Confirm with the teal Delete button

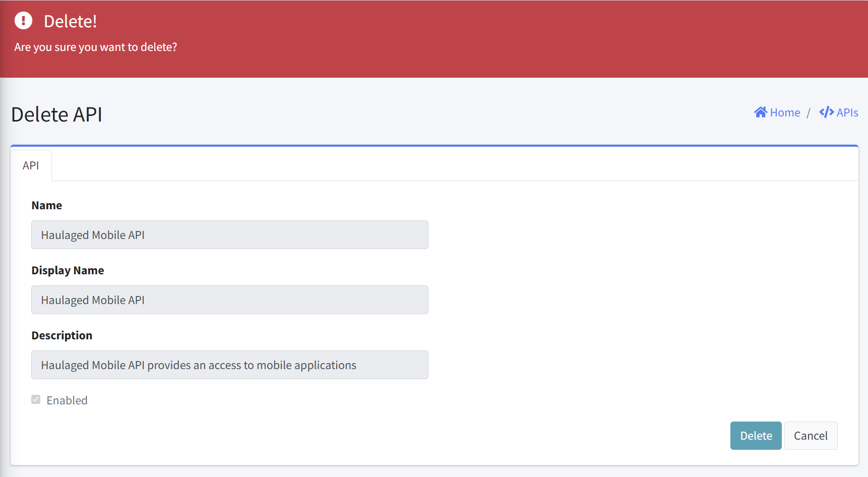click(756, 436)
